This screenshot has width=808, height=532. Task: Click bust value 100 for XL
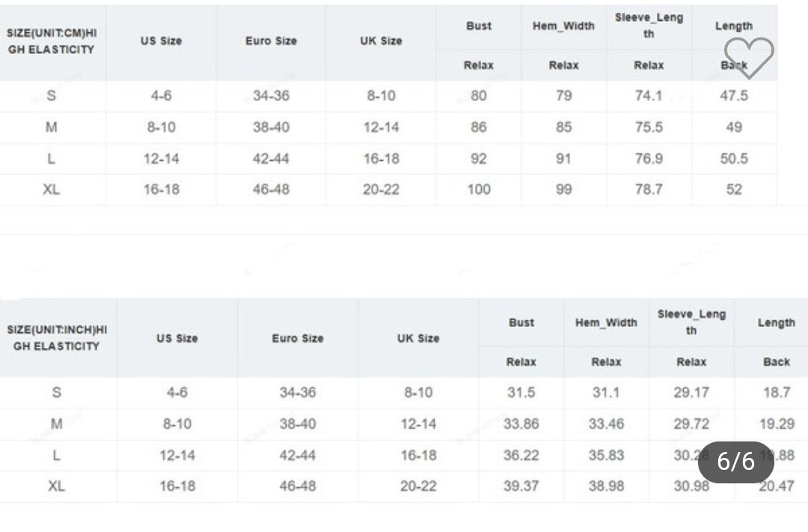[x=479, y=190]
